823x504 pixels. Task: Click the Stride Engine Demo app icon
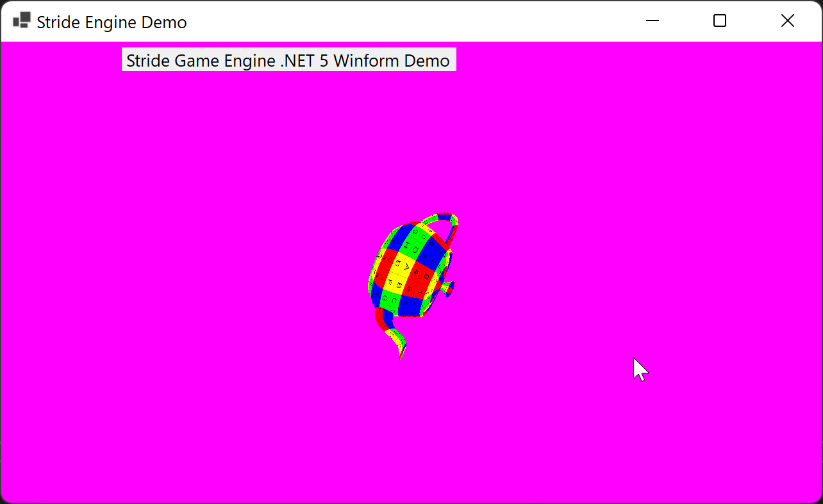[21, 21]
